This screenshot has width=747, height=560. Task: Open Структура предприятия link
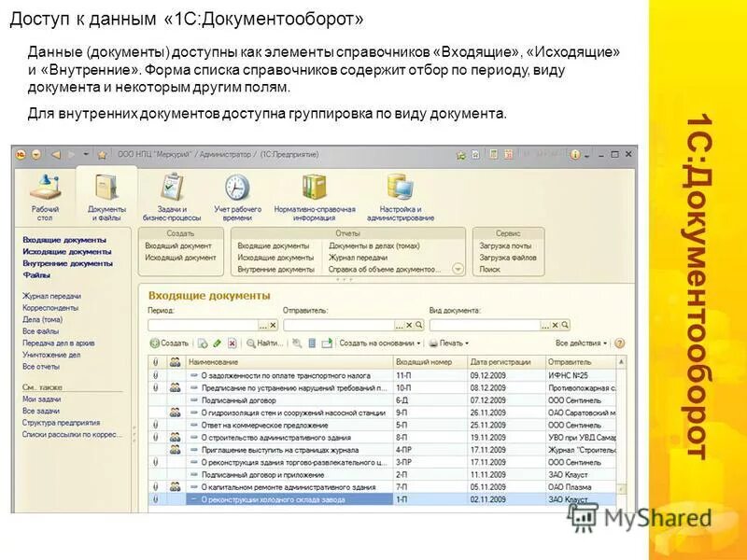pyautogui.click(x=61, y=423)
